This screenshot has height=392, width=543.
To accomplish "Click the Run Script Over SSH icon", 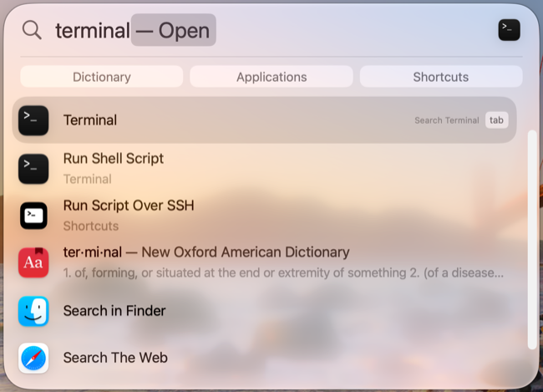I will pyautogui.click(x=33, y=216).
